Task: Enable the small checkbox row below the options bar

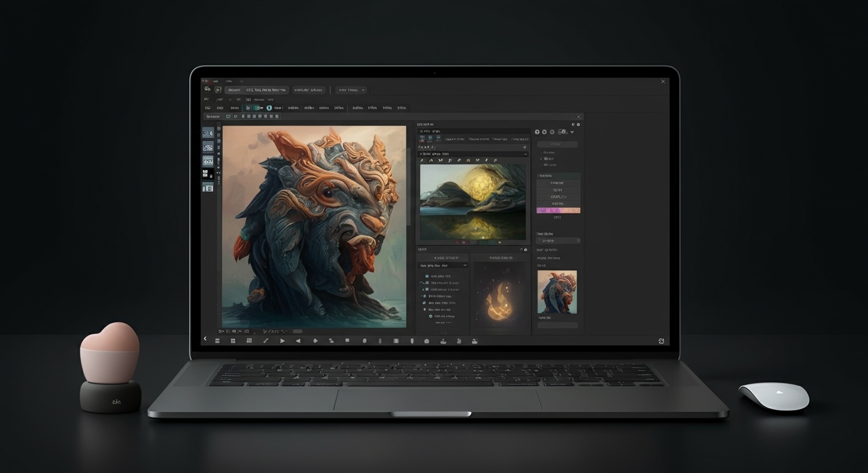Action: [229, 116]
